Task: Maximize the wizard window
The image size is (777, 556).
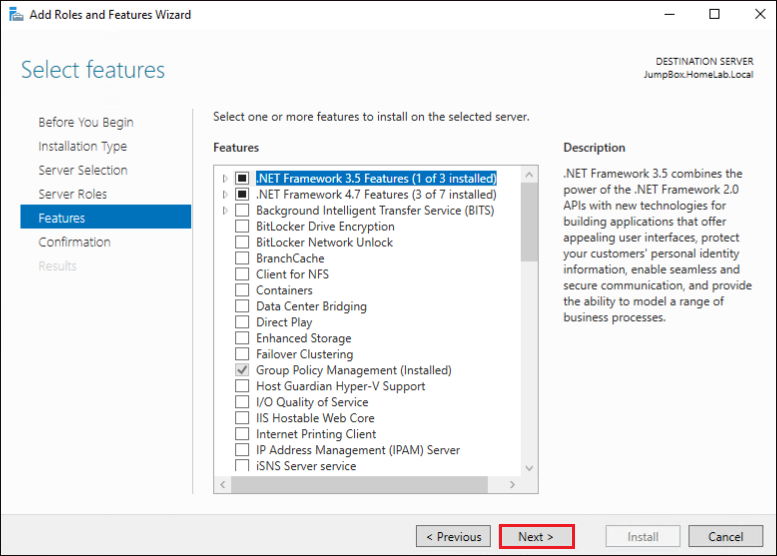Action: [714, 14]
